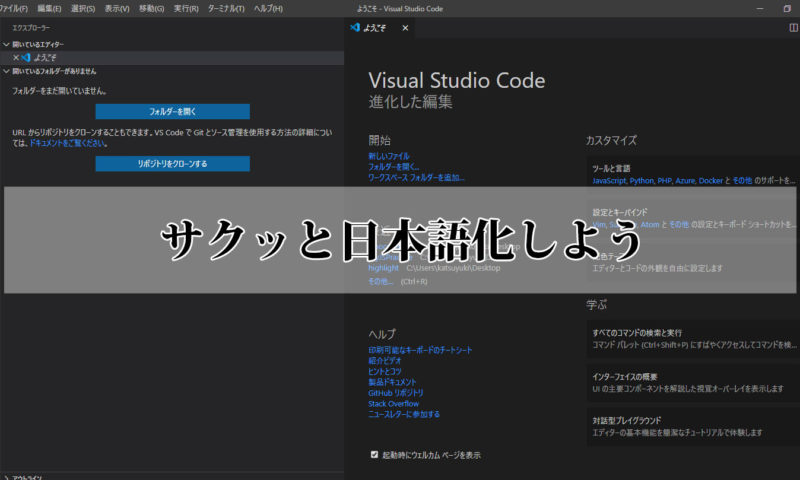Viewport: 800px width, 480px height.
Task: Open the ドキュメントをご覧ください link
Action: tap(68, 143)
